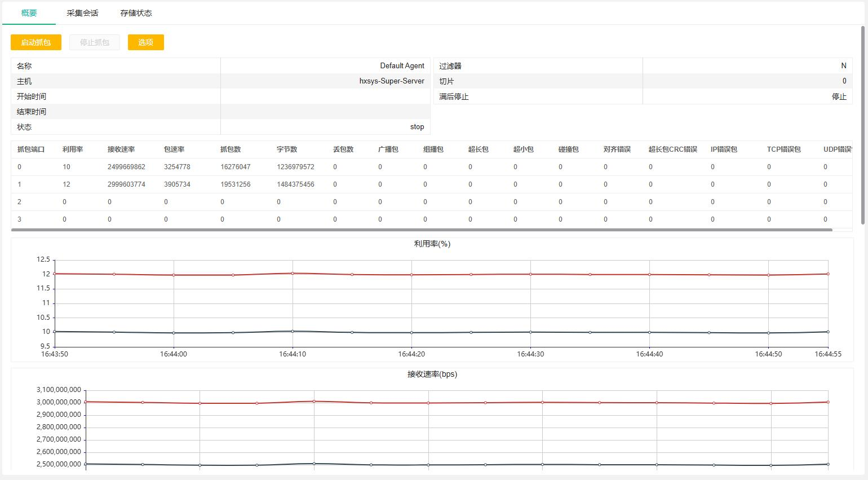The image size is (868, 480).
Task: Click the 接收速率 column header
Action: click(121, 149)
